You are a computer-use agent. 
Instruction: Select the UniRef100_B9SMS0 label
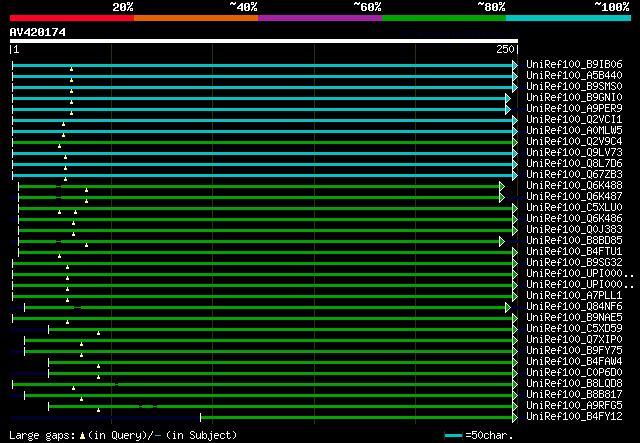(x=574, y=86)
